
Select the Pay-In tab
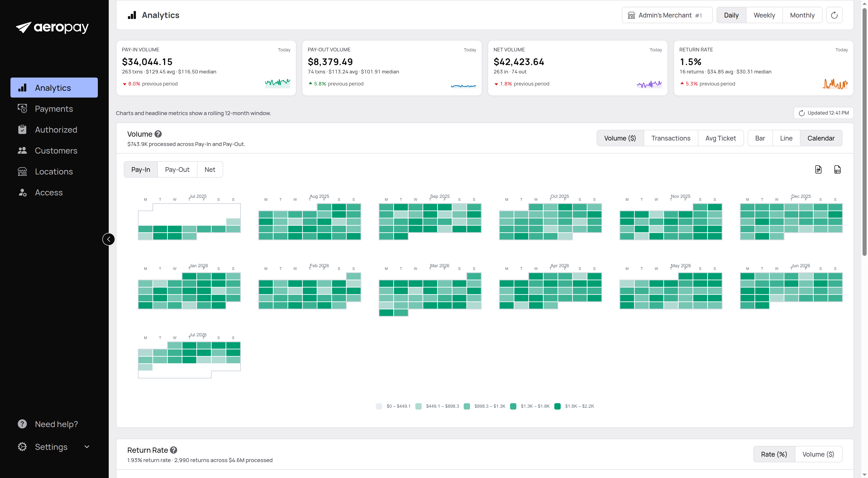[141, 169]
